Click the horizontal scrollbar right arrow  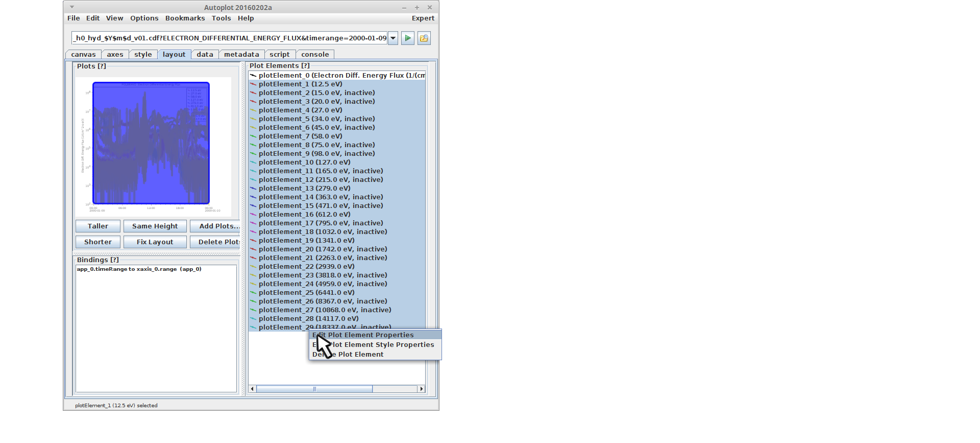point(421,389)
